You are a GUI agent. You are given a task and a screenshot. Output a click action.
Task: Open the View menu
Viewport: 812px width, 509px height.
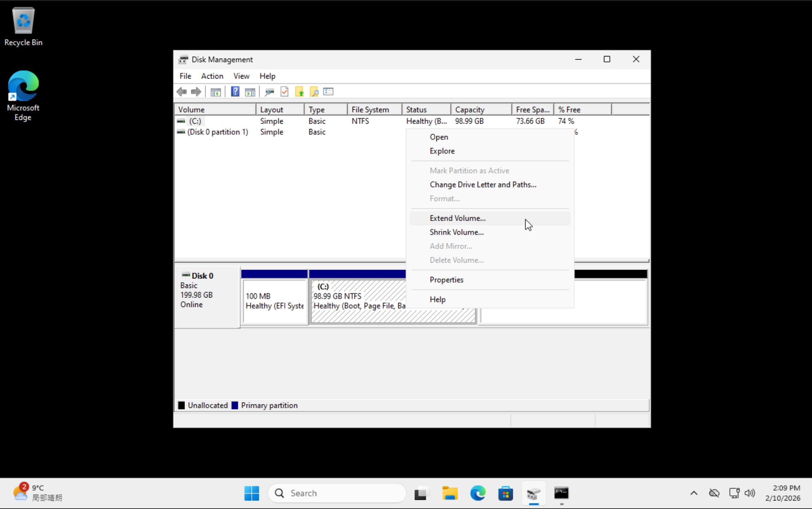pyautogui.click(x=241, y=76)
